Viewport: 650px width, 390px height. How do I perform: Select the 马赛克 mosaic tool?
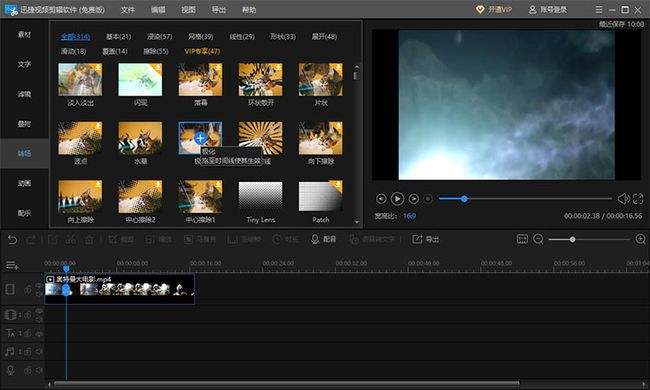coord(200,240)
